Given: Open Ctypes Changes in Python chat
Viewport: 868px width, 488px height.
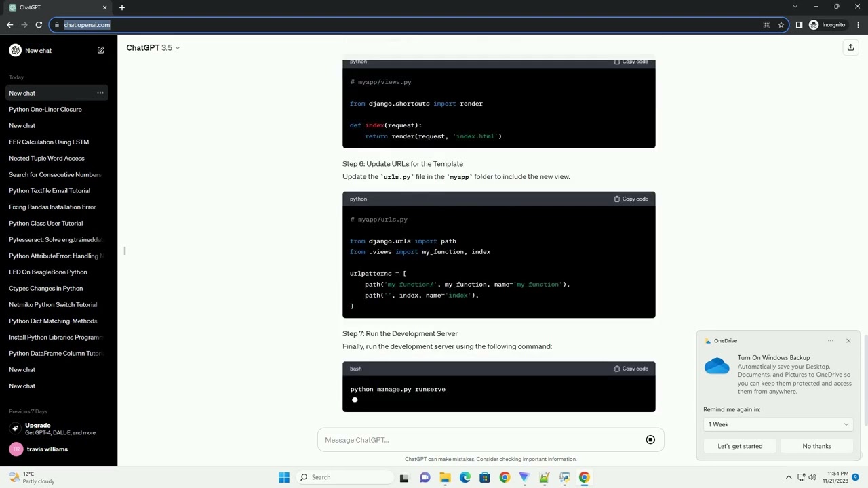Looking at the screenshot, I should click(46, 288).
